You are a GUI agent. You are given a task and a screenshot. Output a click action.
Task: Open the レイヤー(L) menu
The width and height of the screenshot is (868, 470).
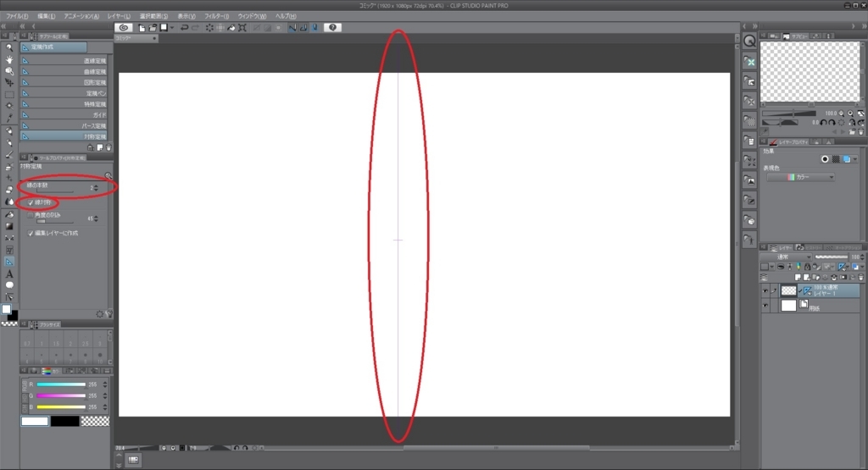pos(119,17)
